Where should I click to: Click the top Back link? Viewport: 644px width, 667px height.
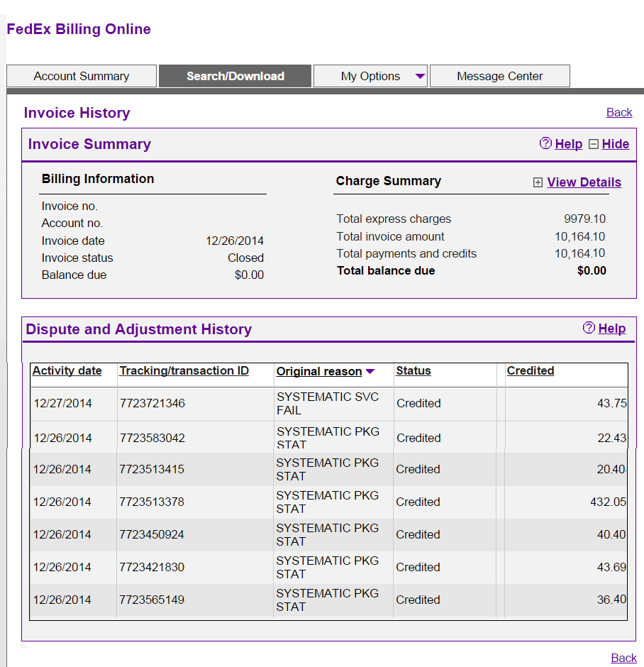tap(619, 112)
